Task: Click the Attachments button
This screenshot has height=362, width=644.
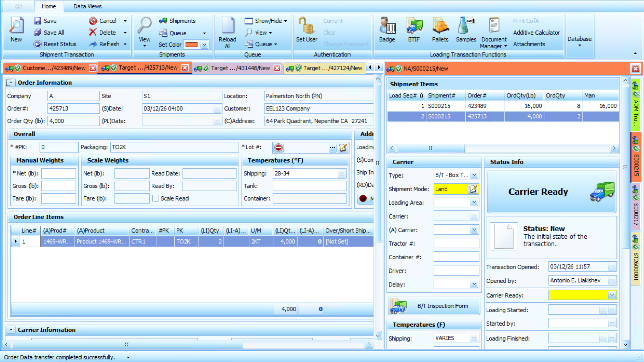Action: 529,44
